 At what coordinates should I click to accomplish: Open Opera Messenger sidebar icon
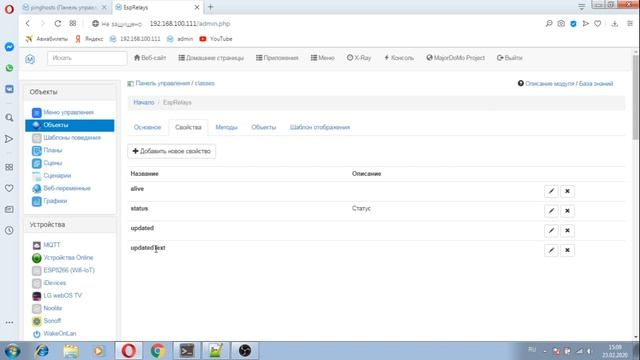[x=9, y=47]
